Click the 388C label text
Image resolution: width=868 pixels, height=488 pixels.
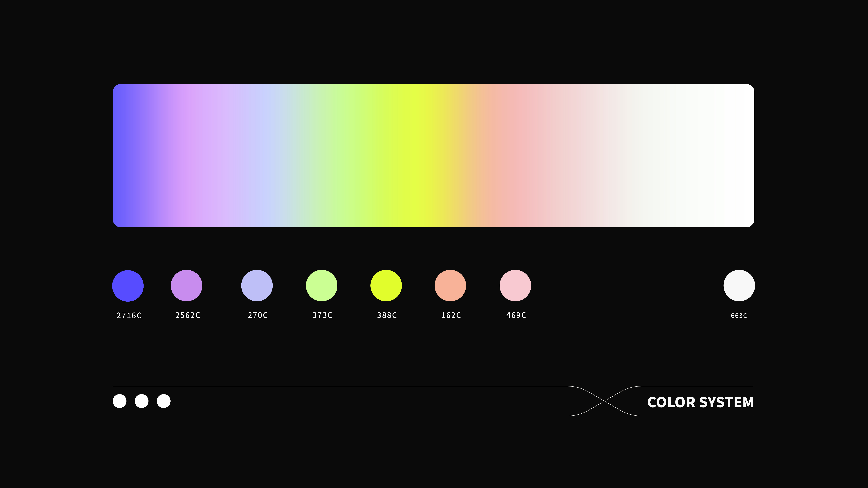coord(387,315)
